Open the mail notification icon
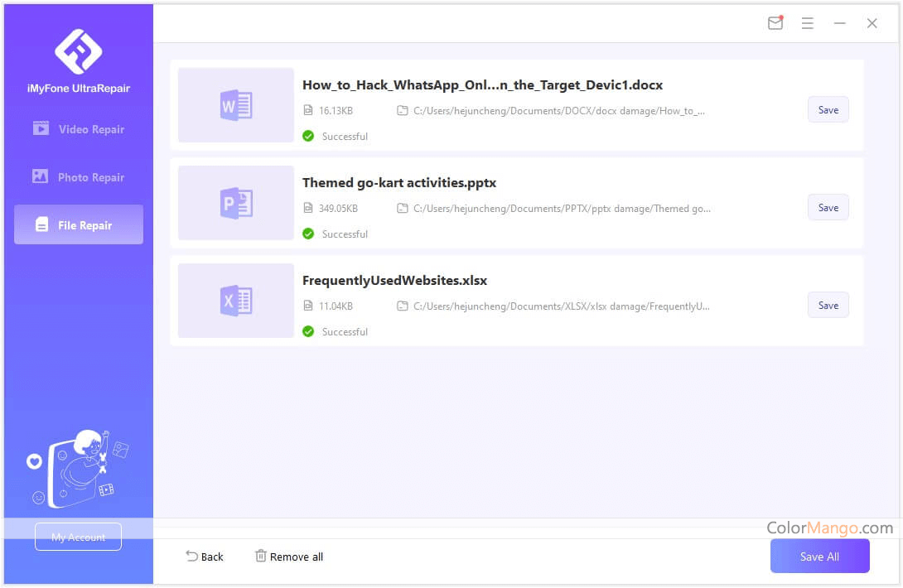This screenshot has width=903, height=588. 775,23
